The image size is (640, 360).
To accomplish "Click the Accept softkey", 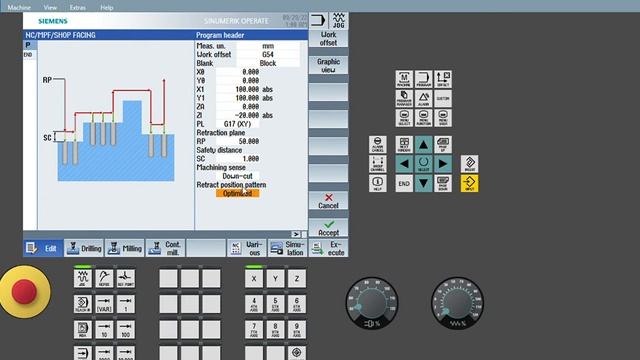I will [x=329, y=228].
